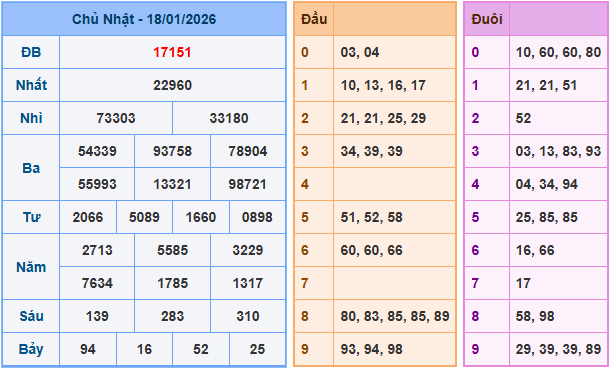Select Nhì prize number 73303
Screen dimensions: 611x368
pyautogui.click(x=116, y=118)
